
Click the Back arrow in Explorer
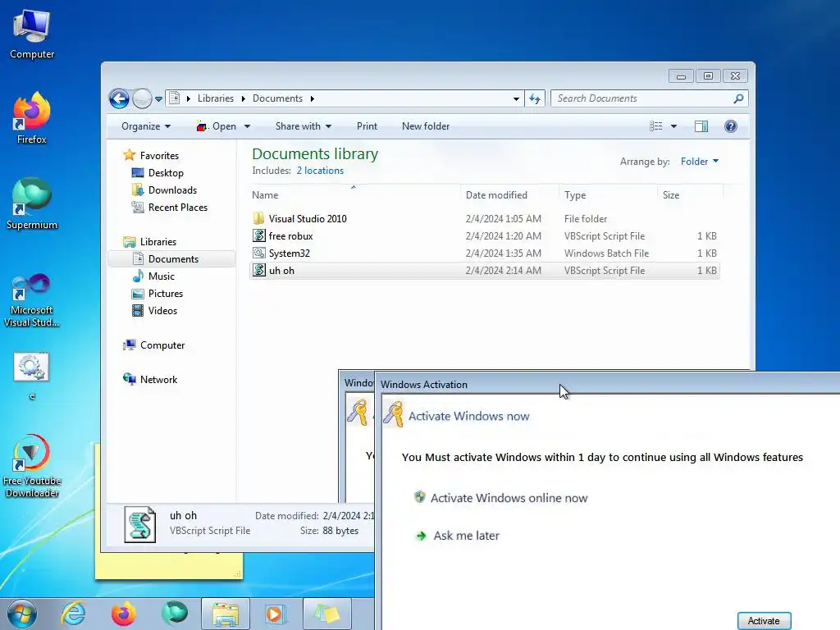[x=120, y=98]
